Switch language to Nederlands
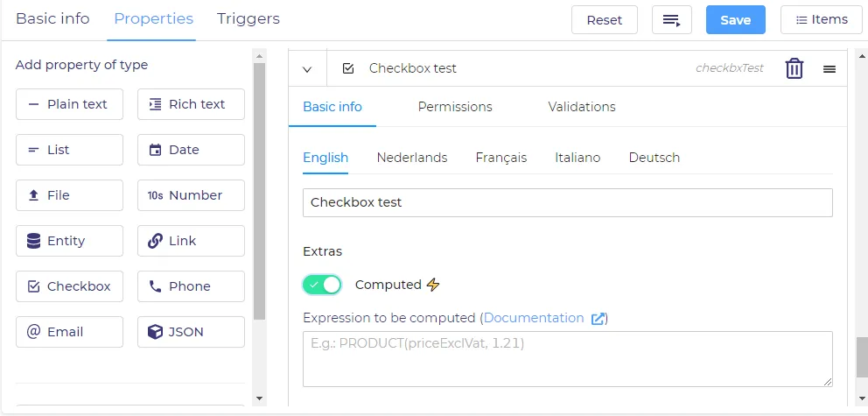The height and width of the screenshot is (416, 868). 412,158
